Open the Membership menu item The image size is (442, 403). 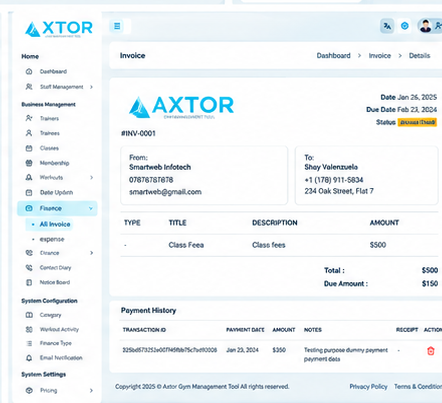[55, 163]
